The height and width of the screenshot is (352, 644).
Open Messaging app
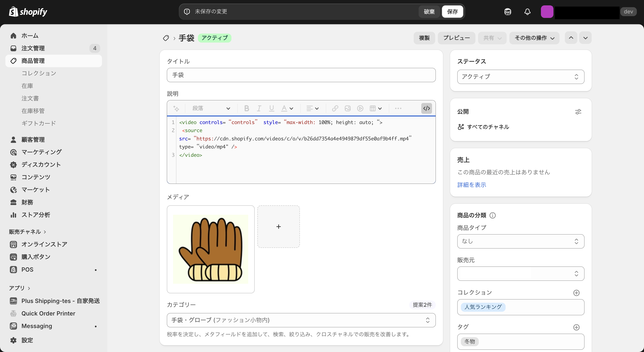pyautogui.click(x=53, y=326)
